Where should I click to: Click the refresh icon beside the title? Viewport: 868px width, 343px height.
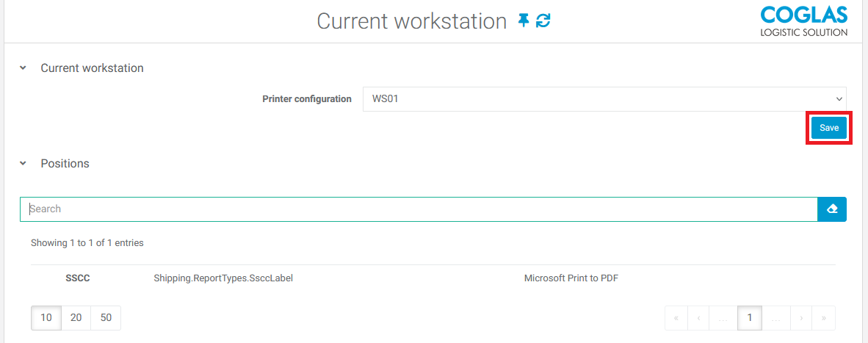coord(543,21)
